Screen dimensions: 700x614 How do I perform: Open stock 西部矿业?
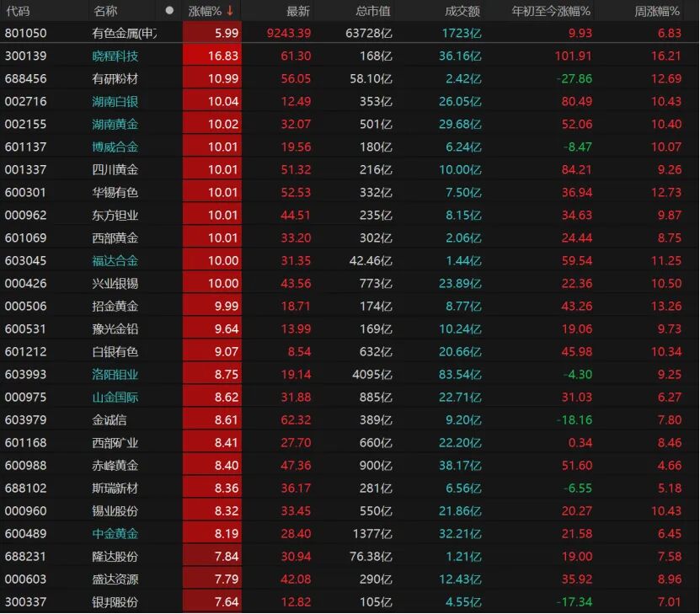click(x=115, y=443)
